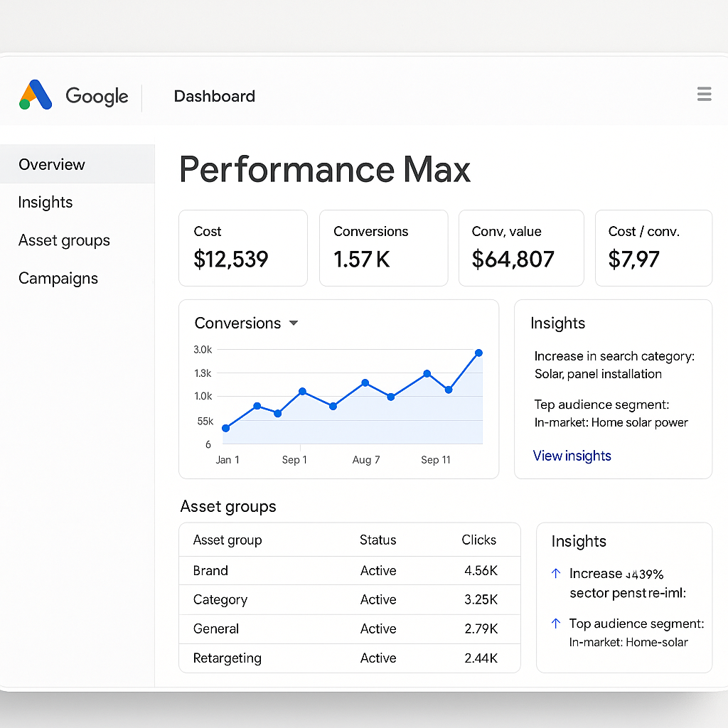Open the Asset groups sidebar section
Image resolution: width=728 pixels, height=728 pixels.
coord(64,240)
